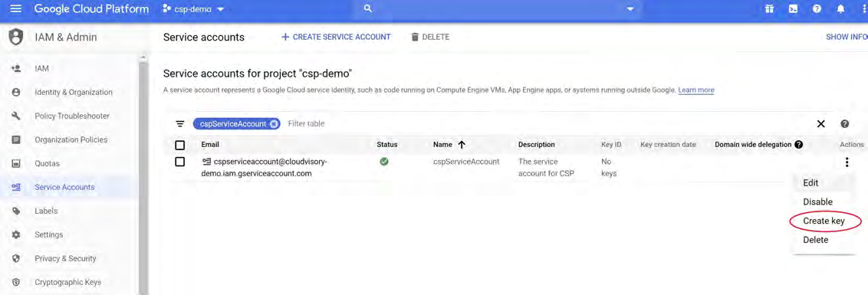
Task: Click the Google Cloud Platform logo text
Action: 91,9
